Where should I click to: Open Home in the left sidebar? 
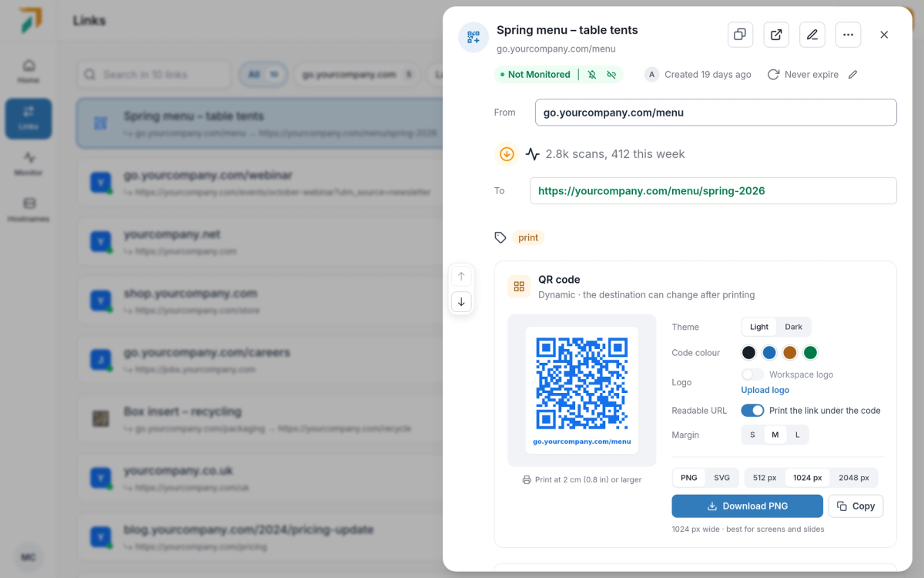pyautogui.click(x=28, y=72)
